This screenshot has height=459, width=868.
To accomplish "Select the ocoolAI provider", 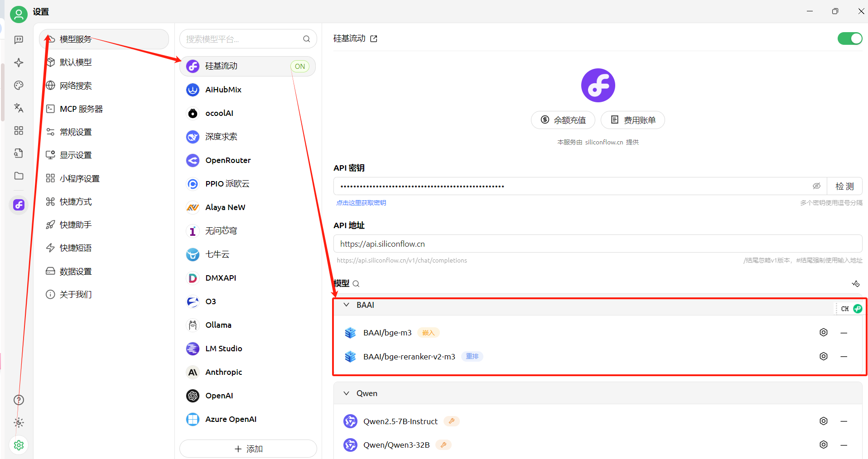I will [x=248, y=113].
